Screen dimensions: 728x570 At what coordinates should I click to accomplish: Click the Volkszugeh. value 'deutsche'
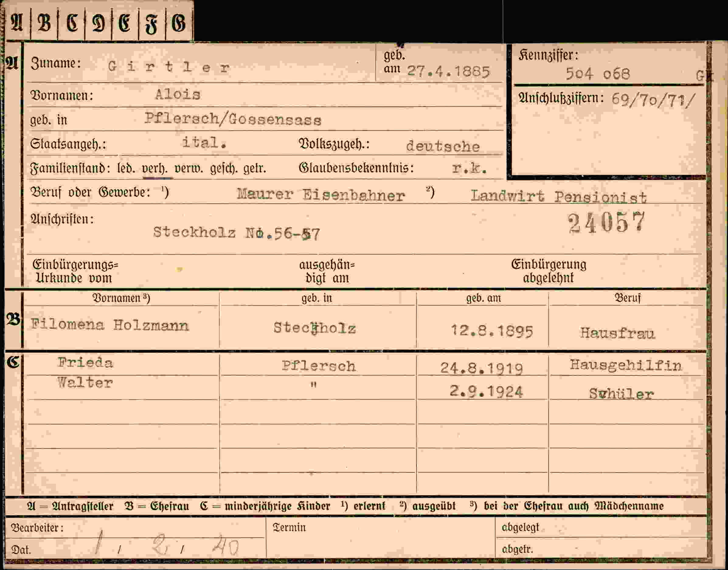coord(443,146)
